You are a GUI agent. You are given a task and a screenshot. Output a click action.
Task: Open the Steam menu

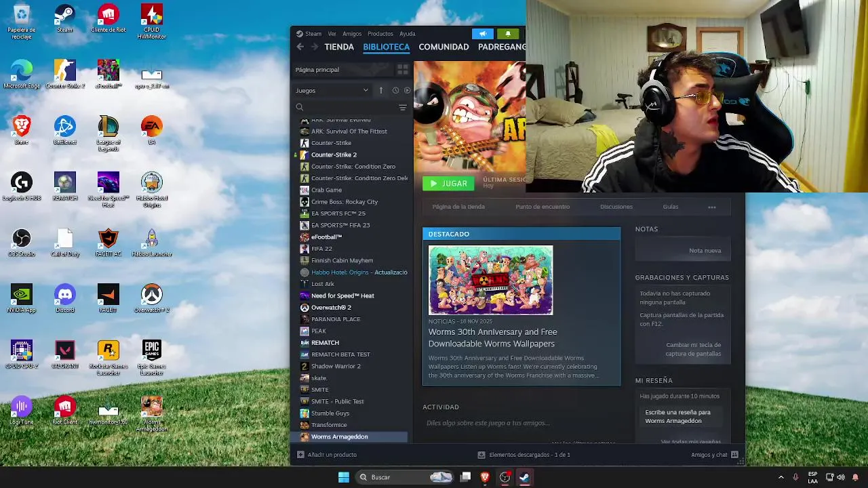coord(313,34)
